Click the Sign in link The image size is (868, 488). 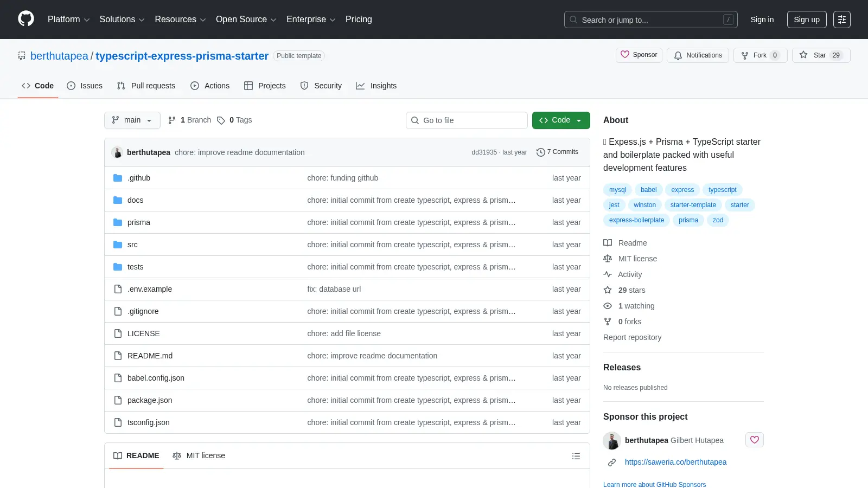(x=762, y=20)
